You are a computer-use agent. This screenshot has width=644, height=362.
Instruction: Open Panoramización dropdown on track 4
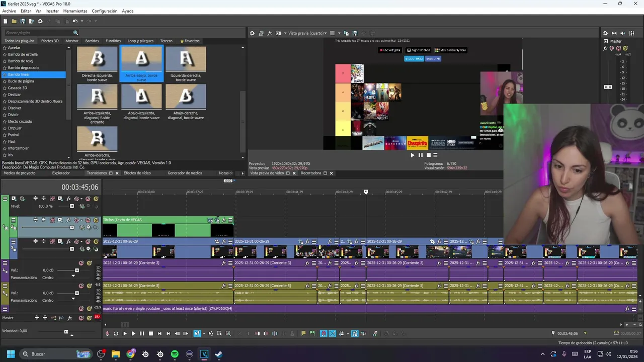pyautogui.click(x=73, y=276)
